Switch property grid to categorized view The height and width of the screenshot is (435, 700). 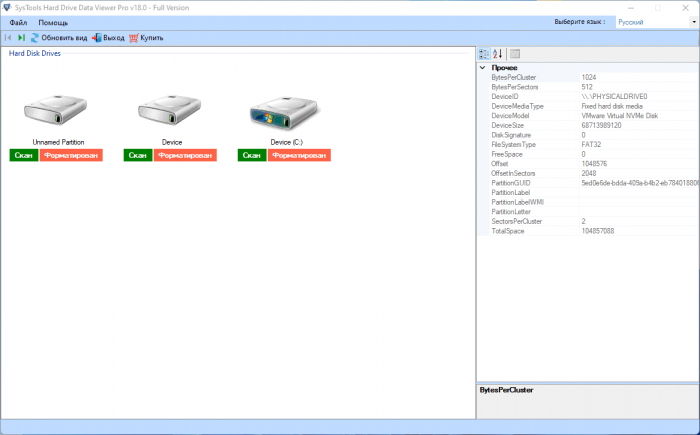(x=484, y=54)
